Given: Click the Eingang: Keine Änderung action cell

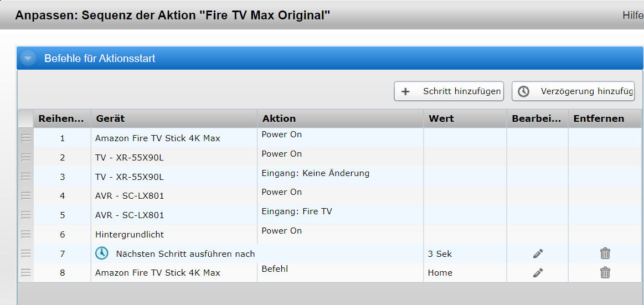Looking at the screenshot, I should pyautogui.click(x=315, y=173).
